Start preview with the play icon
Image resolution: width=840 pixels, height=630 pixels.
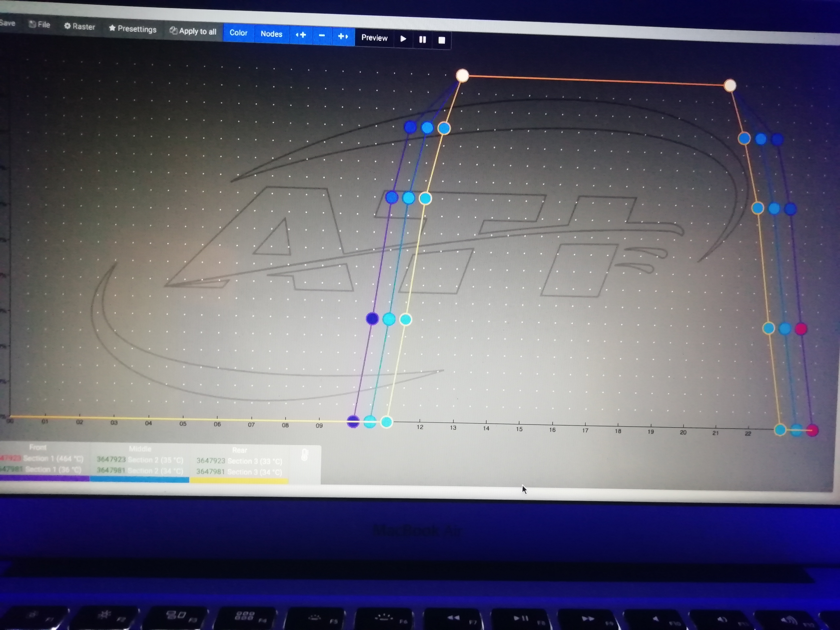click(403, 39)
